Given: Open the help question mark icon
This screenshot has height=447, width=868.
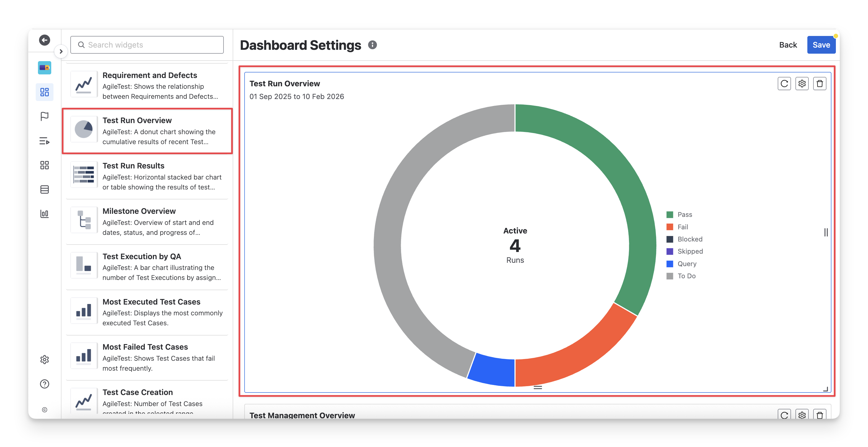Looking at the screenshot, I should click(45, 384).
